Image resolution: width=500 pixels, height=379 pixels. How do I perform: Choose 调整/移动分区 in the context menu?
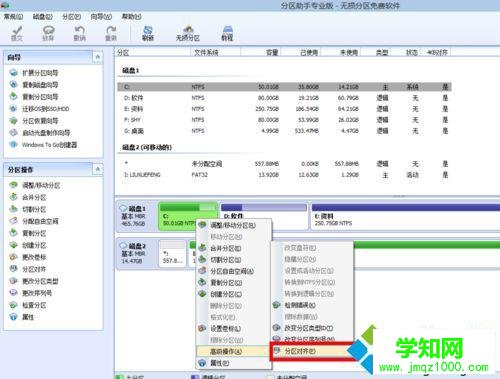pyautogui.click(x=234, y=225)
